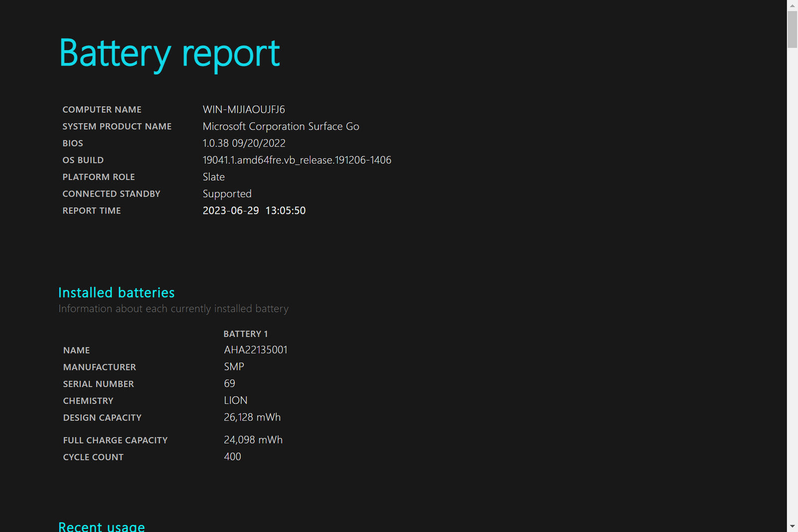Screen dimensions: 798x532
Task: Click OS build 19041.1.amd64fre value
Action: (297, 160)
